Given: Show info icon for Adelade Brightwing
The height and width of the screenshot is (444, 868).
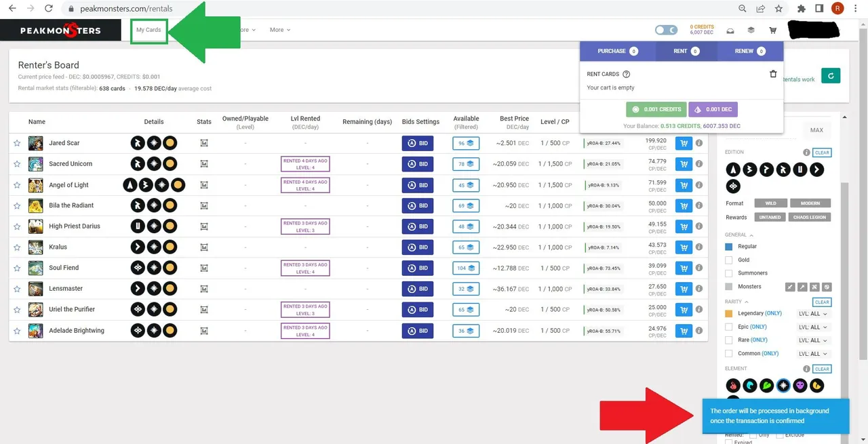Looking at the screenshot, I should click(699, 331).
